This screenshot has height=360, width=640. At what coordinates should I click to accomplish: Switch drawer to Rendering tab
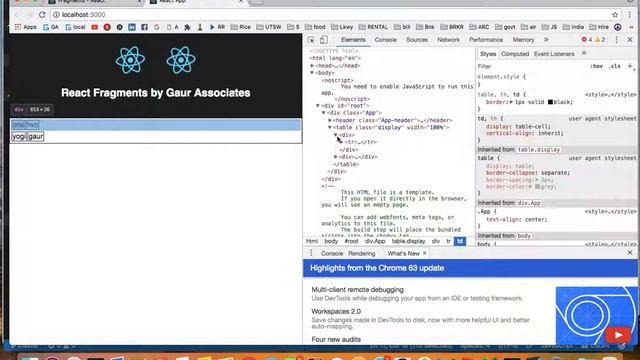(362, 253)
